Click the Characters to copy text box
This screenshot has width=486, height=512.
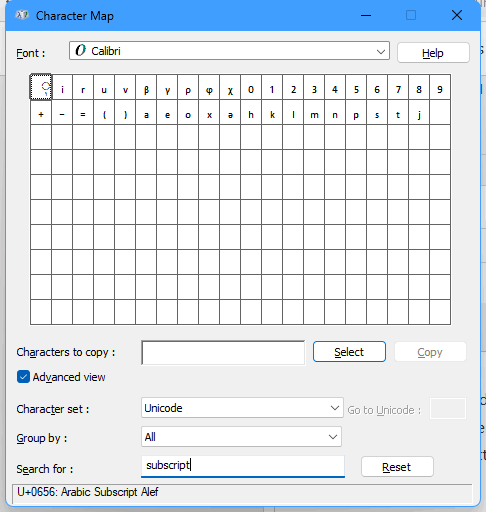pyautogui.click(x=223, y=352)
